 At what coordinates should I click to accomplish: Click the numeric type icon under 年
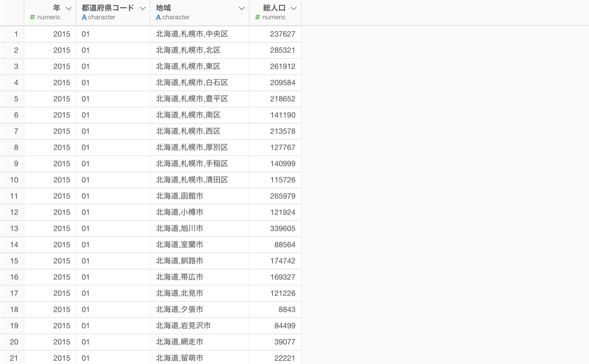pyautogui.click(x=32, y=17)
